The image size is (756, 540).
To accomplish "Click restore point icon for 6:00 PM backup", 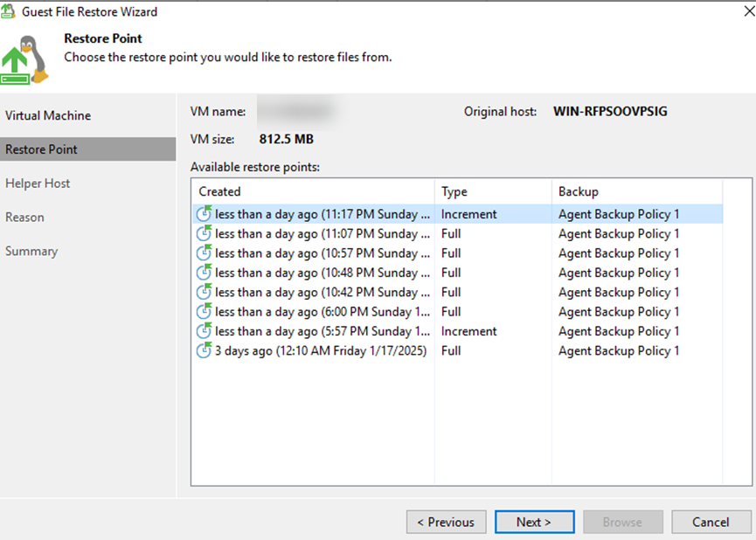I will pos(204,312).
